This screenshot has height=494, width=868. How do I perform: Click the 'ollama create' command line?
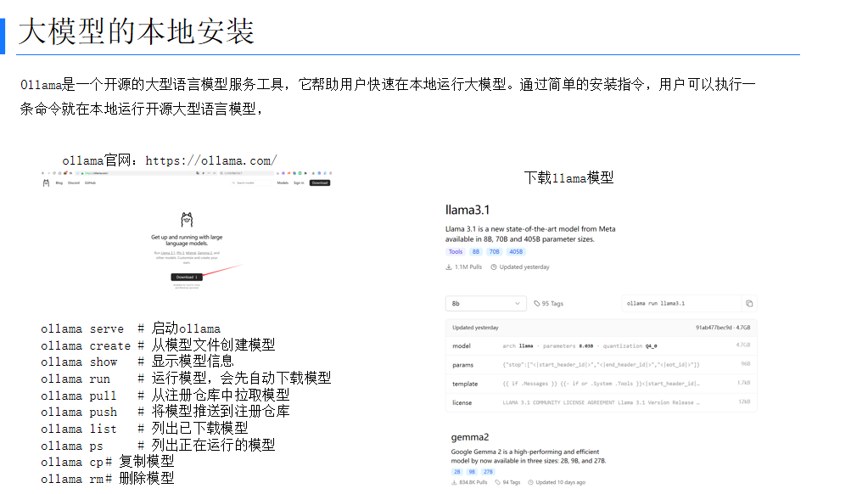[x=158, y=345]
